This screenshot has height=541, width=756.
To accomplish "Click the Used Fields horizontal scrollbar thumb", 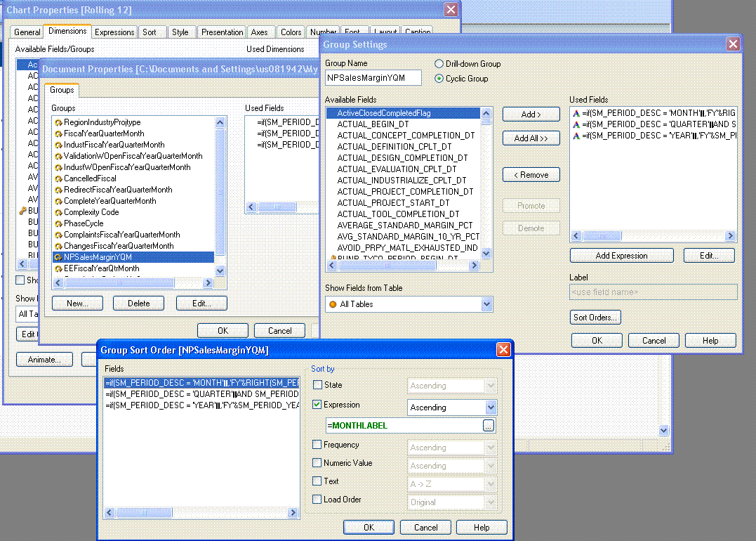I will (602, 236).
